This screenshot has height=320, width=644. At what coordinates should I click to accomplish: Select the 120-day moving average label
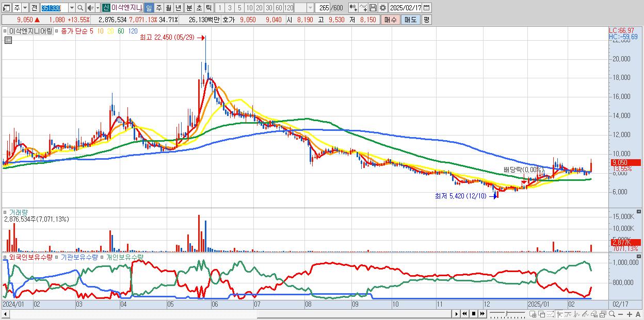coord(133,31)
